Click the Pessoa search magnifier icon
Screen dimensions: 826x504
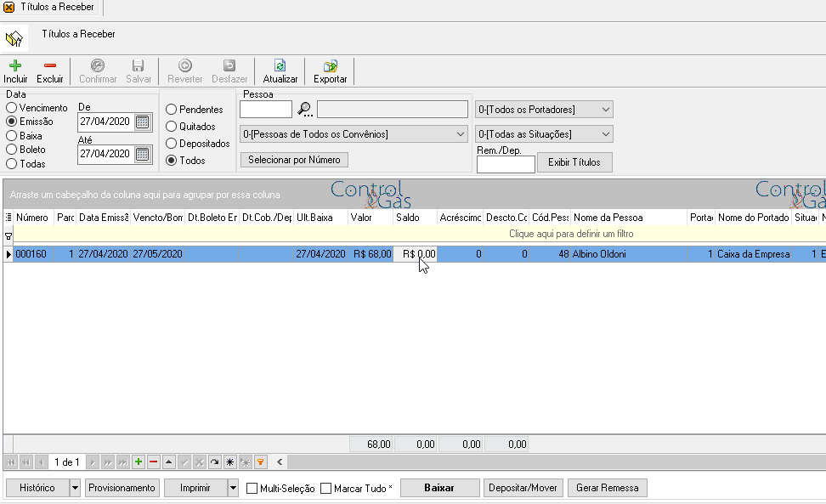(x=304, y=109)
